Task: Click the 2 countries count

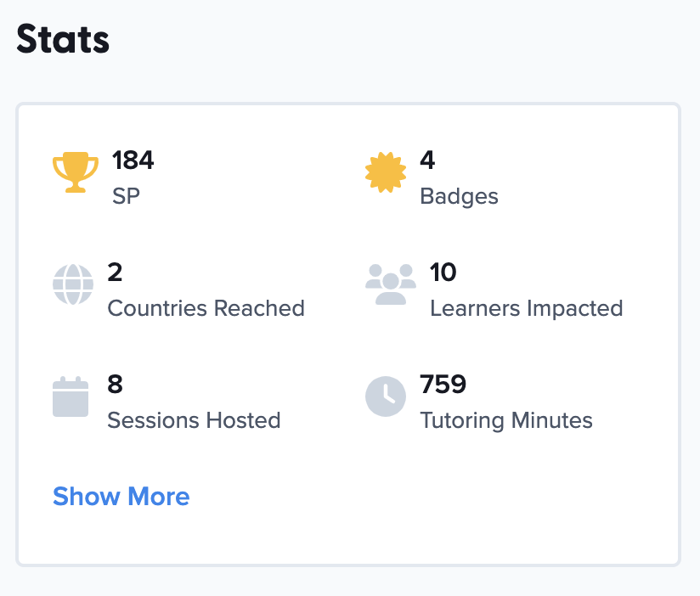Action: tap(115, 272)
